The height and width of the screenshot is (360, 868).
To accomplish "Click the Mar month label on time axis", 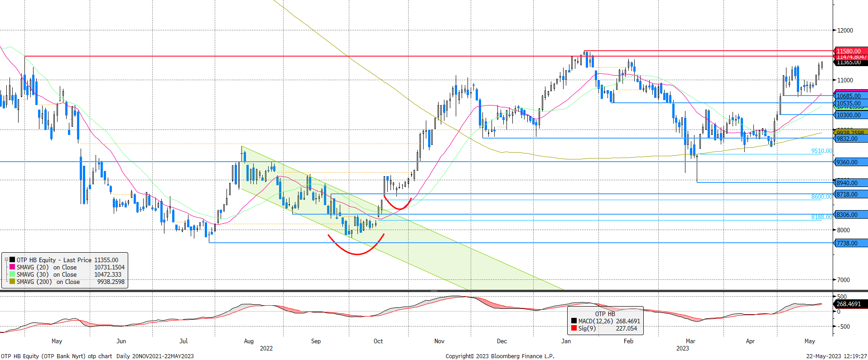I will [690, 341].
